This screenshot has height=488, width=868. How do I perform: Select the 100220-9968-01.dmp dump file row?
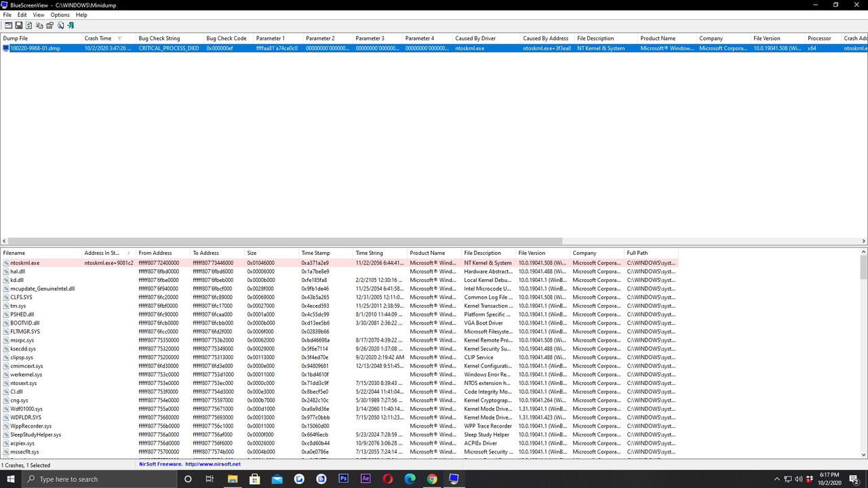pyautogui.click(x=434, y=48)
